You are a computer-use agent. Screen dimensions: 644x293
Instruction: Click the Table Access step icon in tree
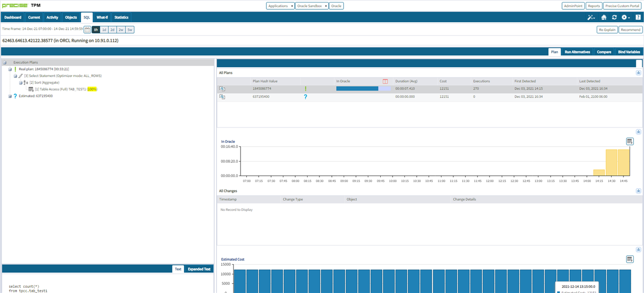click(x=31, y=89)
